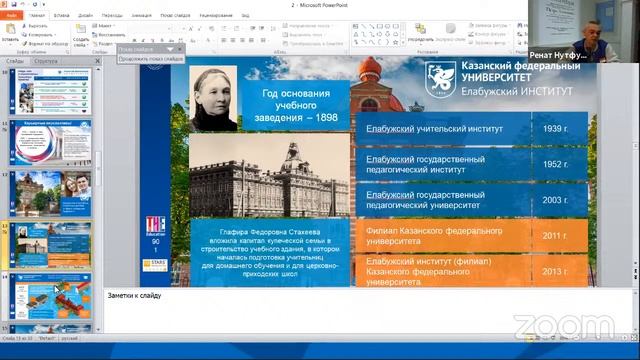Image resolution: width=640 pixels, height=360 pixels.
Task: Click the language indicator (русский) in status bar
Action: (70, 338)
